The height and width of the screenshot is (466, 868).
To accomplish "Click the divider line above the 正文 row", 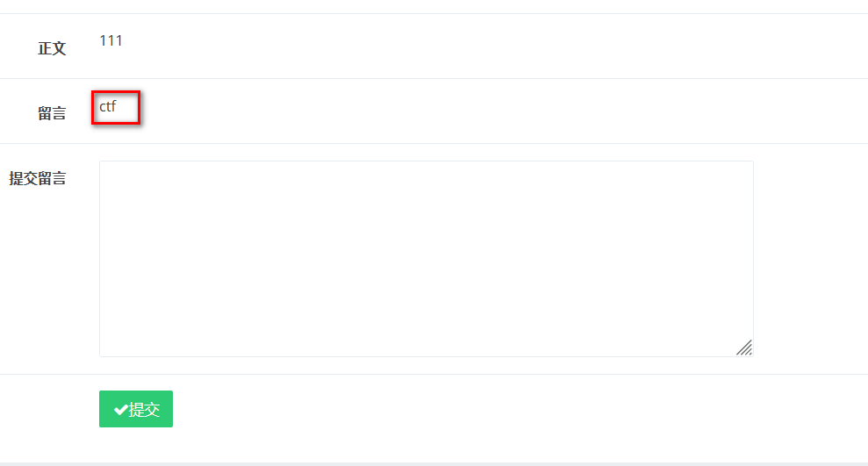I will pyautogui.click(x=434, y=14).
